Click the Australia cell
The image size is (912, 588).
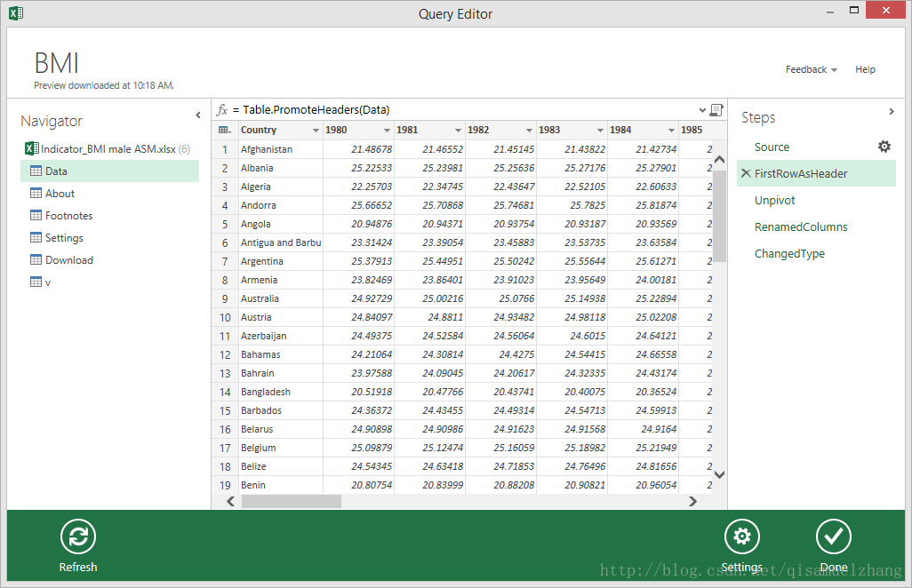[280, 298]
